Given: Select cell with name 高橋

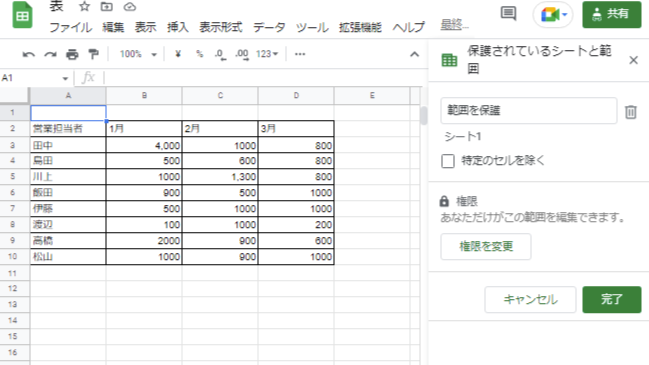Looking at the screenshot, I should coord(68,241).
